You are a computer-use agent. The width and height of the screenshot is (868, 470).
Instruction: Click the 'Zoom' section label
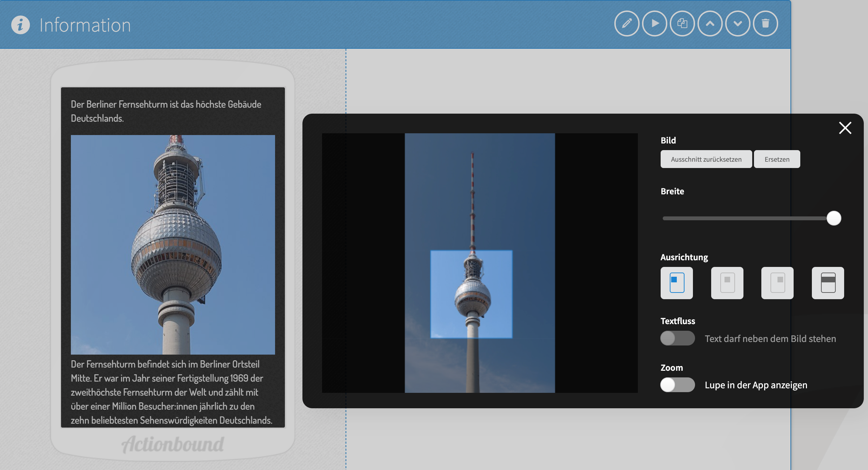tap(672, 368)
